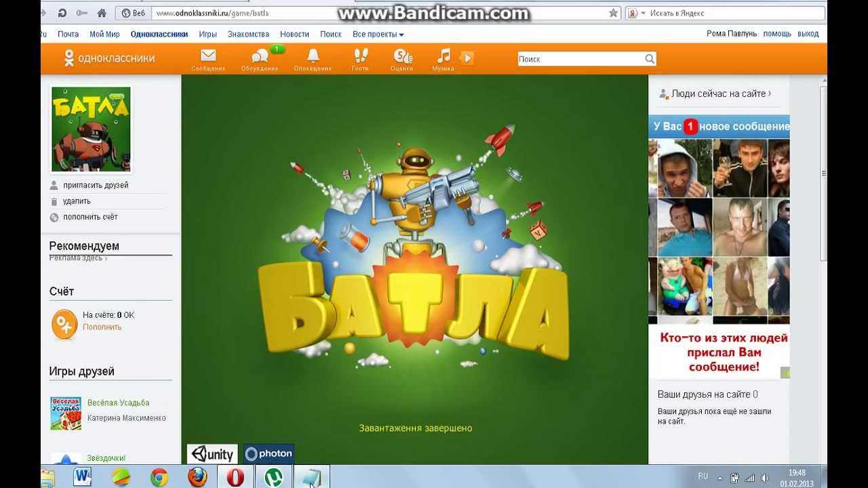Screen dimensions: 868x488
Task: Click Кто-то из этих людей ad text
Action: pyautogui.click(x=724, y=352)
